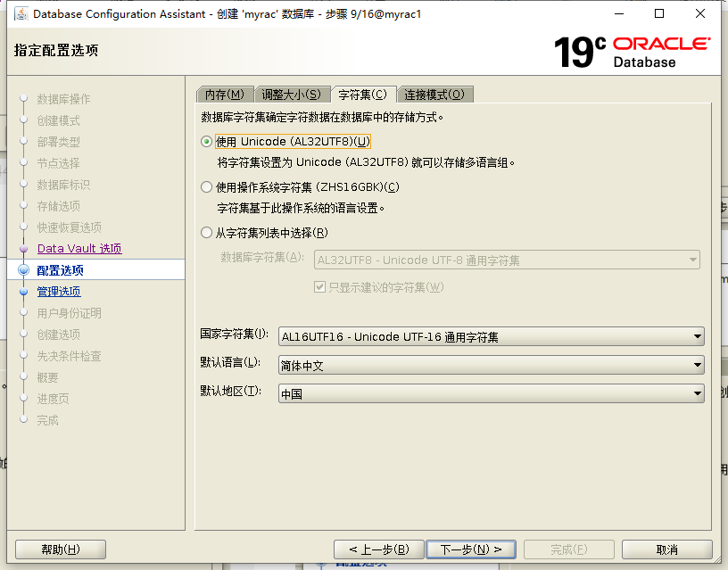This screenshot has width=728, height=570.
Task: Enable 从字符集列表中选择 option
Action: click(205, 232)
